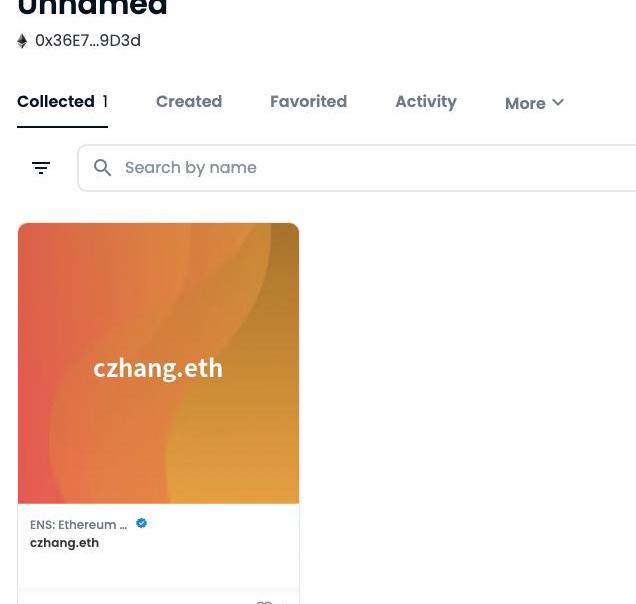The height and width of the screenshot is (604, 636).
Task: Open the Created tab
Action: point(189,101)
